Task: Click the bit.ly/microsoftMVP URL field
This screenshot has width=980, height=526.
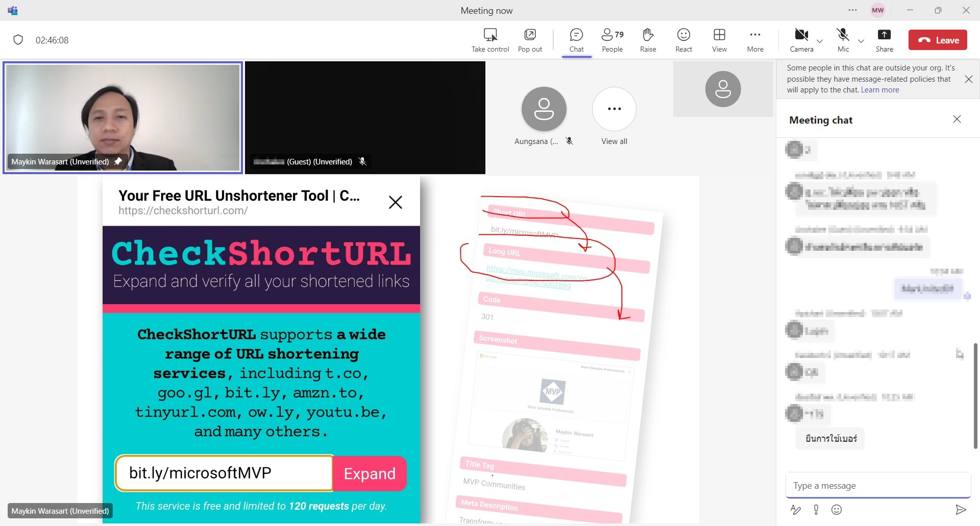Action: coord(224,473)
